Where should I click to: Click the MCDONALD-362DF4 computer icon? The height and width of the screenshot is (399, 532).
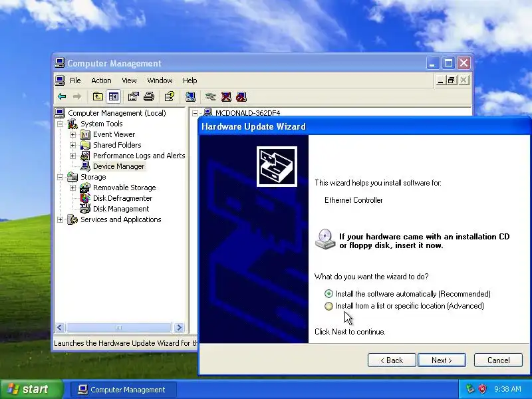coord(207,112)
